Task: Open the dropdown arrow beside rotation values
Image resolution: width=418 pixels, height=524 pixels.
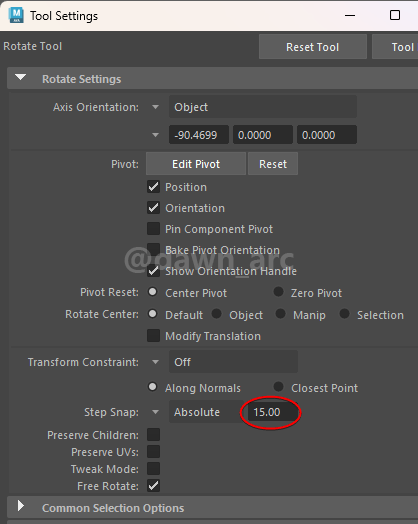Action: pyautogui.click(x=155, y=135)
